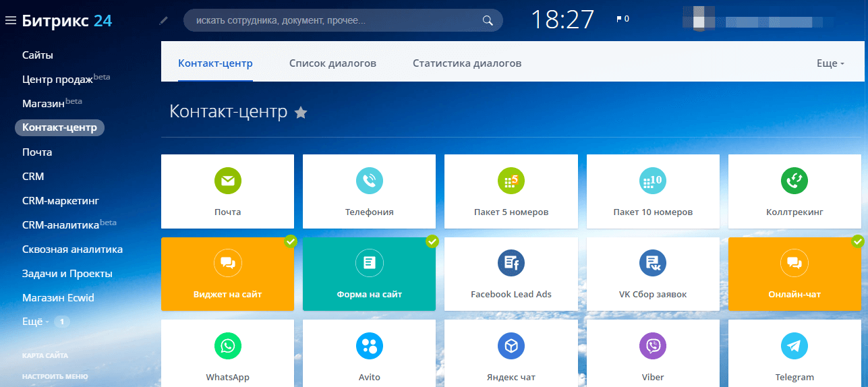Click the checkmark on Форма на сайт

(x=432, y=241)
